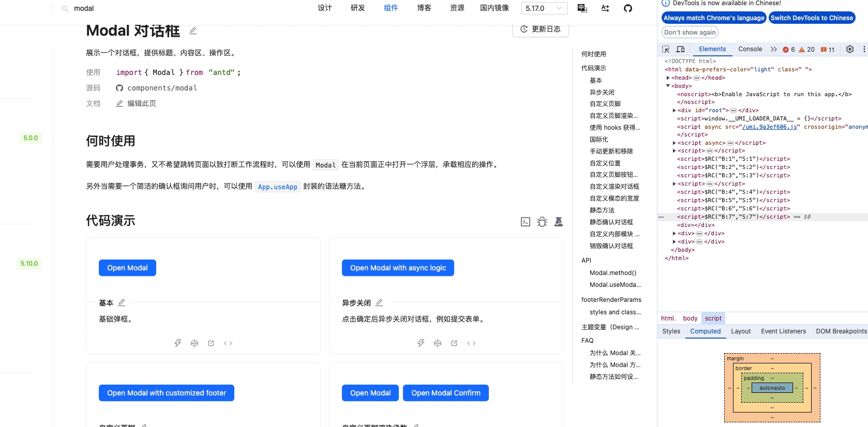Viewport: 868px width, 427px height.
Task: Open the ellipsis actions for the selected B:7 script node
Action: 661,217
